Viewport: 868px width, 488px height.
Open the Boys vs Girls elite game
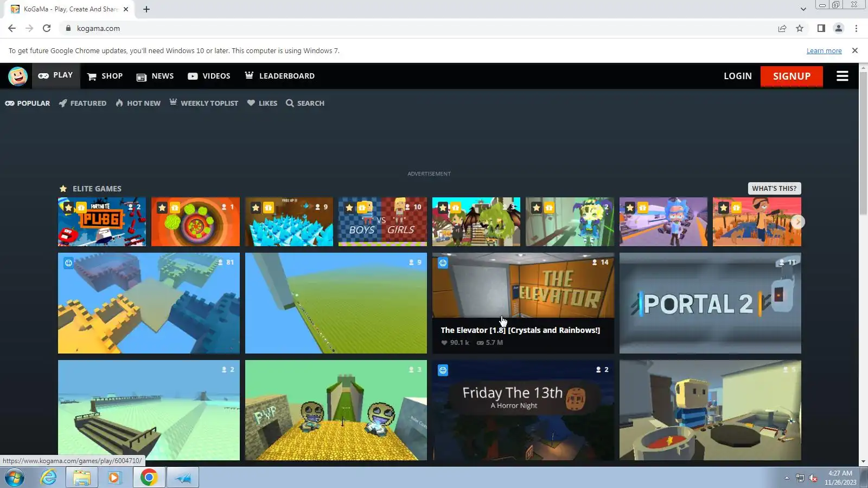click(x=382, y=222)
